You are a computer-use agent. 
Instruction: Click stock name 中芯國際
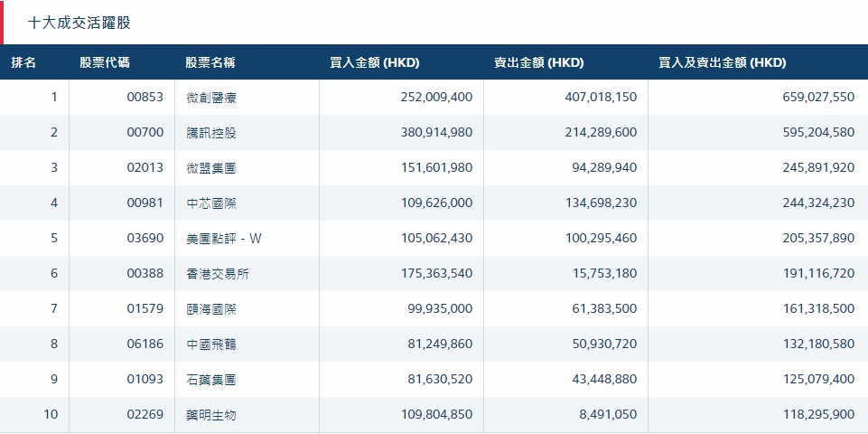tap(210, 203)
